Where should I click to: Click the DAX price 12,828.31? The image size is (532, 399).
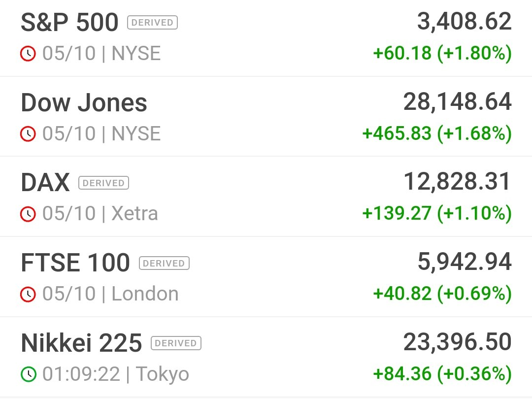457,181
